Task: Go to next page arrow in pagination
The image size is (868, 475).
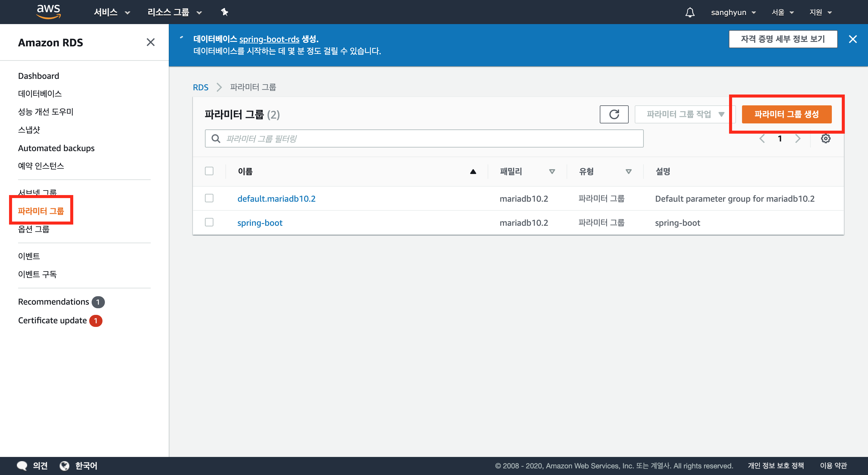Action: (797, 139)
